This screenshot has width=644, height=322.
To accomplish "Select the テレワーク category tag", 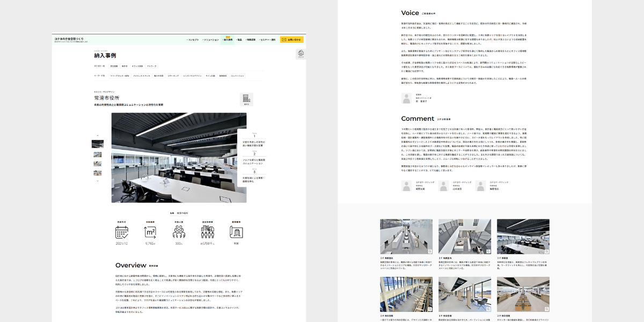I will (151, 66).
